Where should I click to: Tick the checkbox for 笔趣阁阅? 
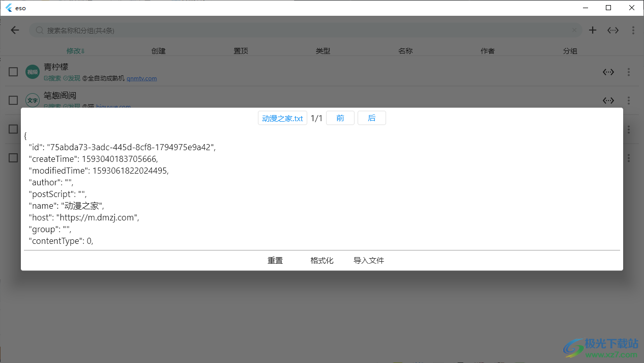[x=13, y=100]
